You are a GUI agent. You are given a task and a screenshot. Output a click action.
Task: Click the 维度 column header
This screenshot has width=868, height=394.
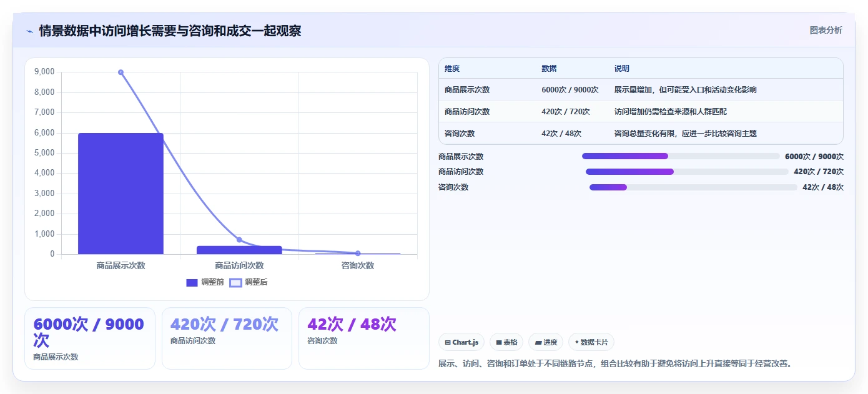coord(452,69)
